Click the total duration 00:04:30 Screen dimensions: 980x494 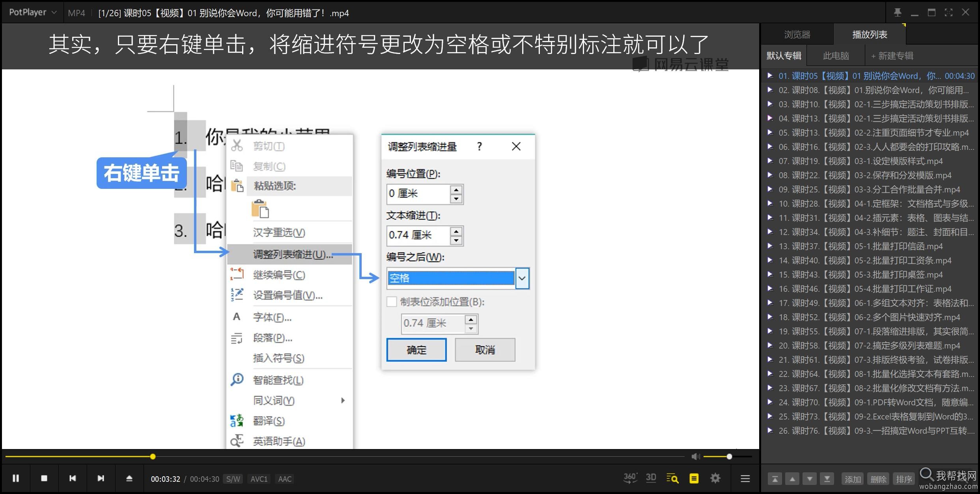205,479
